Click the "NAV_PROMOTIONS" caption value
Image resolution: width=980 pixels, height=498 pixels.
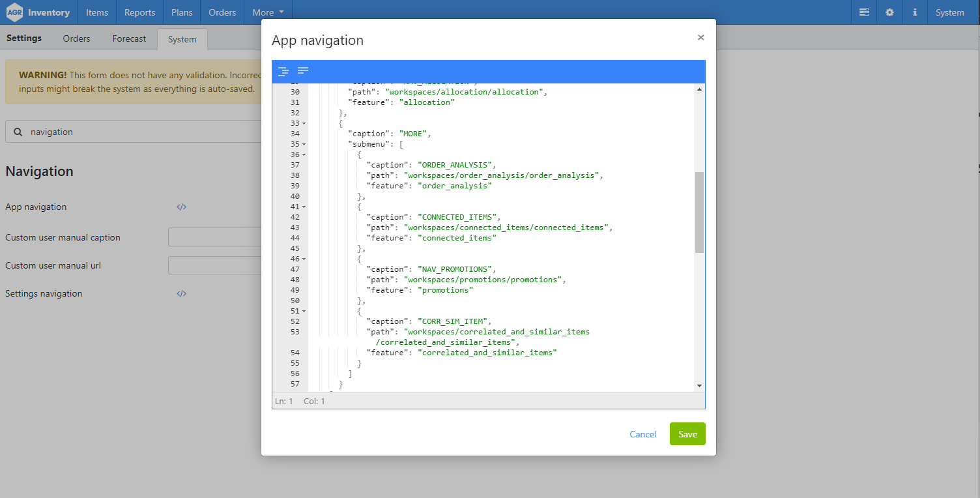coord(455,269)
